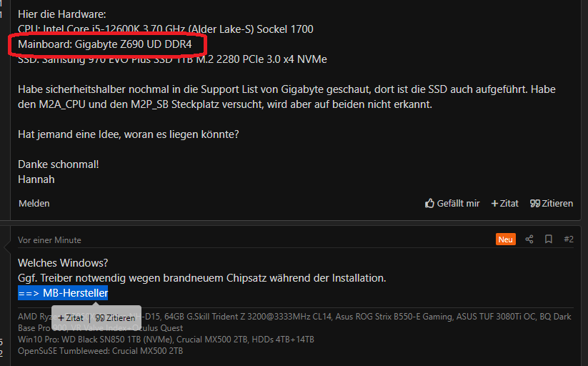Click the Vor einer Minute timestamp

(x=49, y=240)
